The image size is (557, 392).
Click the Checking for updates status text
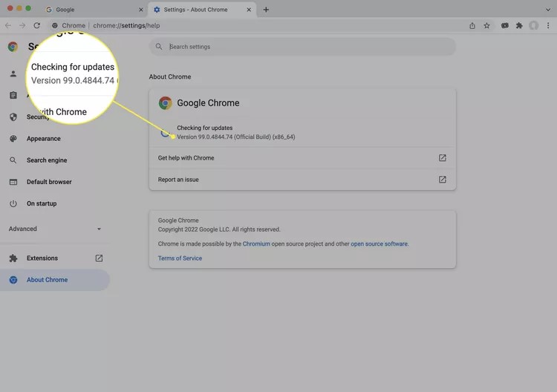[205, 128]
